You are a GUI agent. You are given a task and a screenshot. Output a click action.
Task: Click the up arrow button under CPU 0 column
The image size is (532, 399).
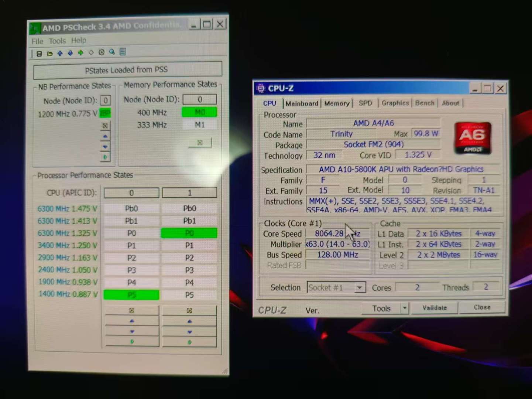[x=132, y=321]
